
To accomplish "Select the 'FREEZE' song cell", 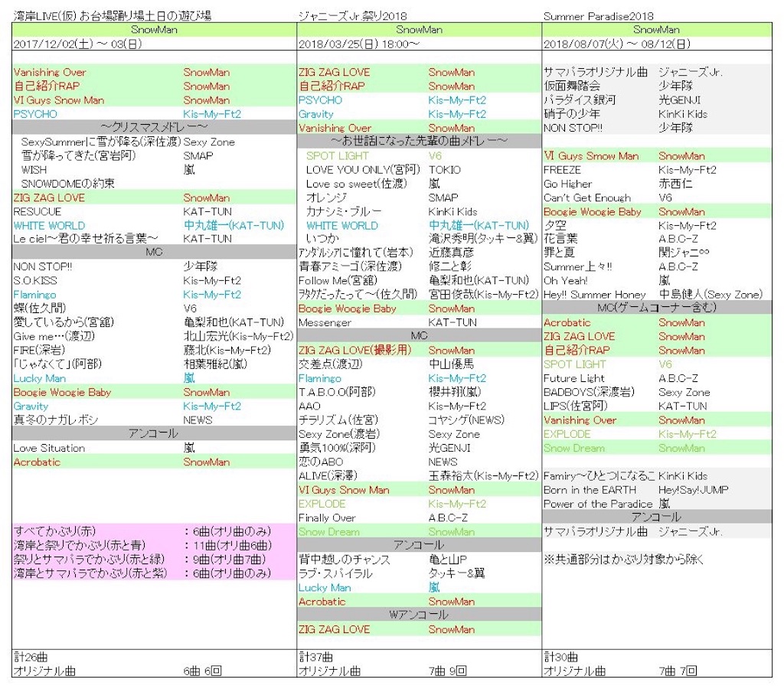I will tap(563, 170).
